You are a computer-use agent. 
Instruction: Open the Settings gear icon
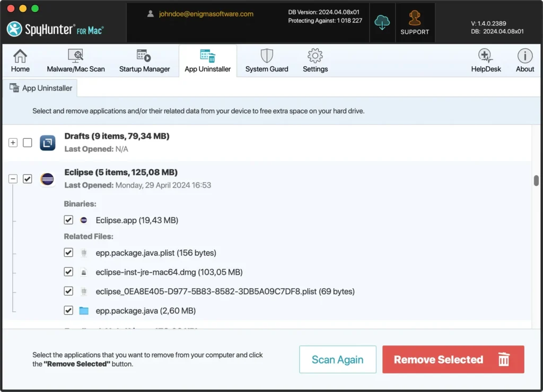(x=315, y=56)
